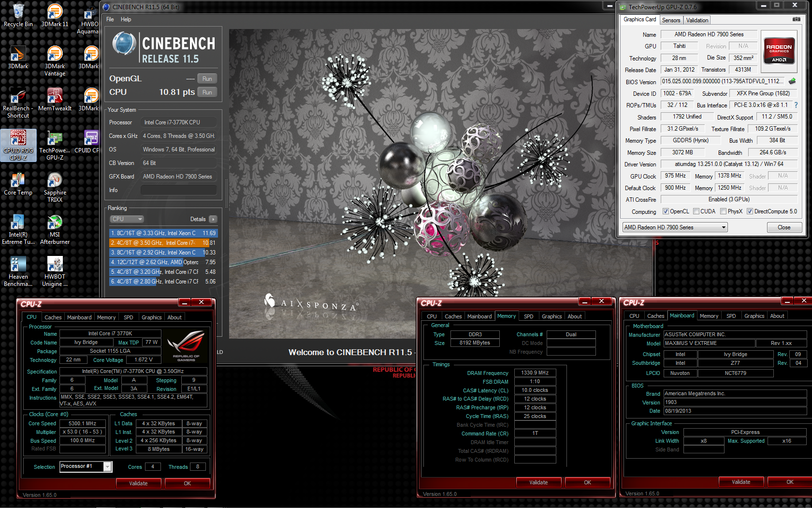Open the About tab in the CPU-Z Mainboard window
Screen dimensions: 812x508
(x=777, y=316)
